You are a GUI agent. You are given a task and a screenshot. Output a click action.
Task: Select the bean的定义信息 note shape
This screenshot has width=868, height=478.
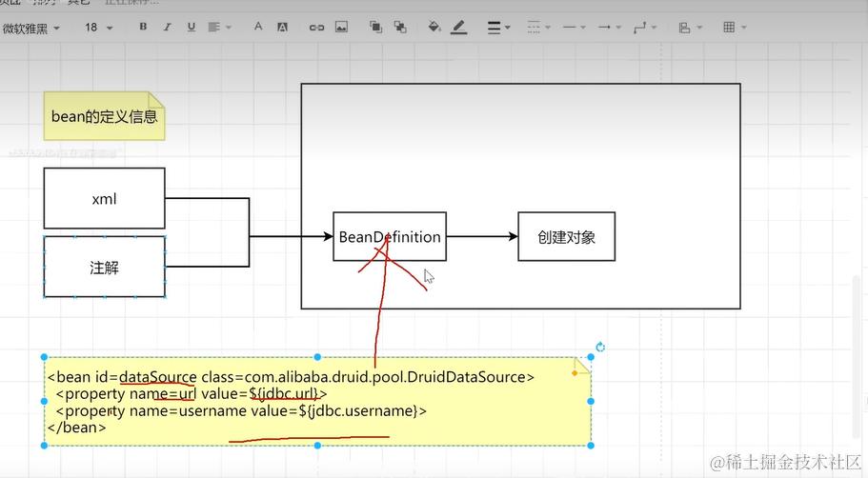click(104, 115)
